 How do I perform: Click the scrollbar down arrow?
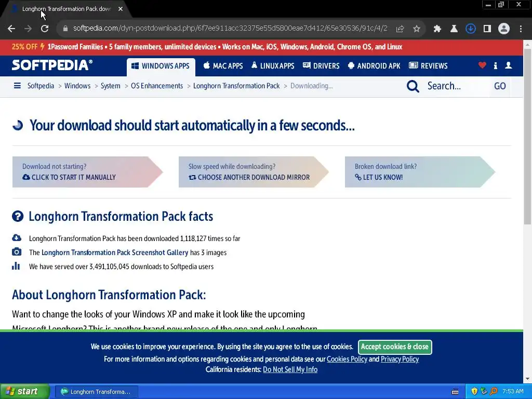[x=527, y=379]
